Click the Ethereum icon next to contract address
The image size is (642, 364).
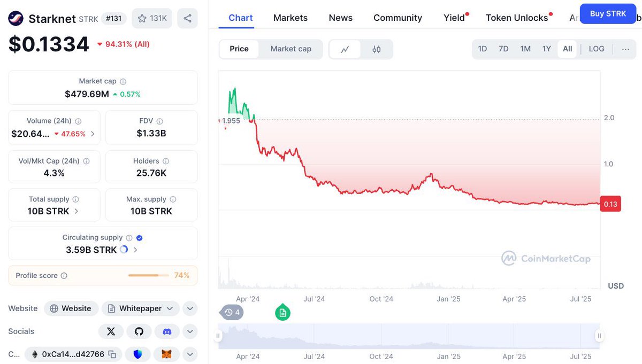(x=35, y=354)
